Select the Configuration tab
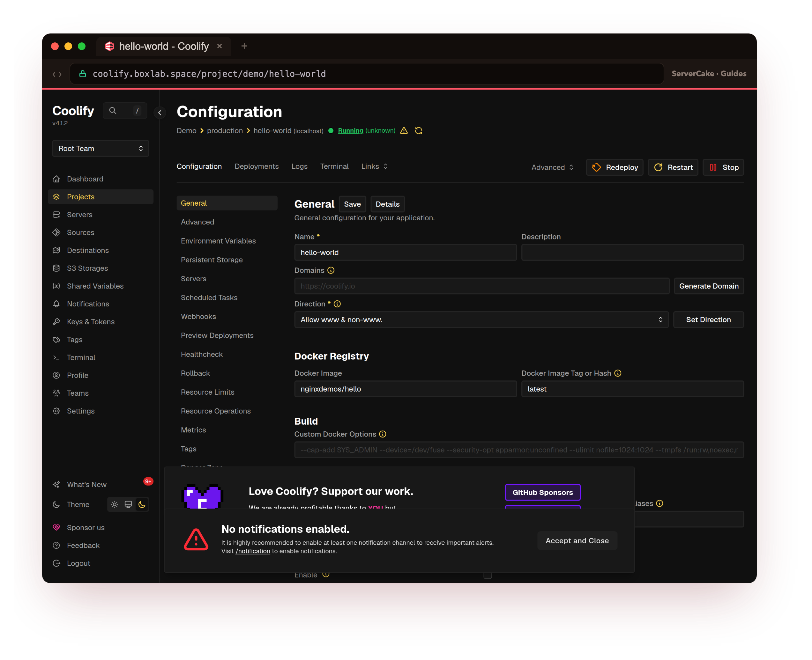This screenshot has width=812, height=660. click(x=199, y=166)
